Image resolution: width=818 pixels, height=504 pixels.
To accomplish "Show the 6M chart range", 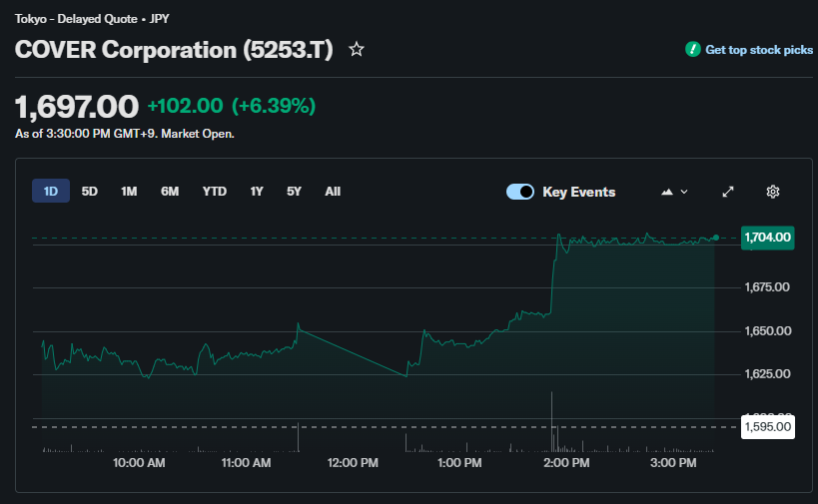I will tap(170, 192).
